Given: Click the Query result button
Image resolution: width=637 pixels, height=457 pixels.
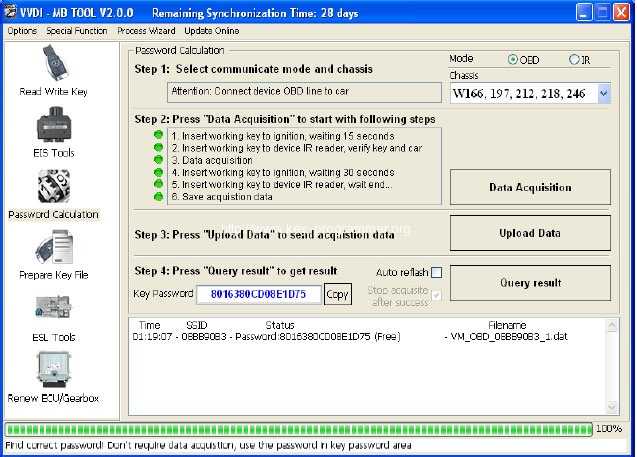Looking at the screenshot, I should pos(530,283).
